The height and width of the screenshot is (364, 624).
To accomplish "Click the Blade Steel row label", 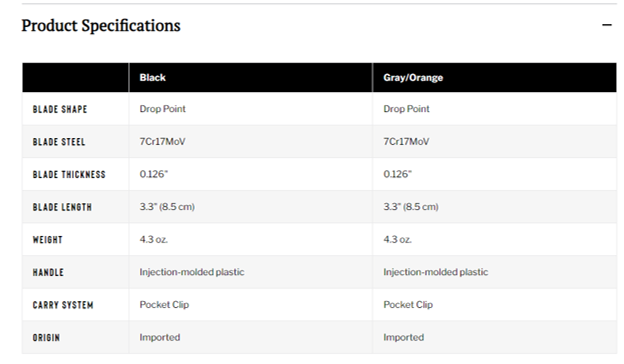I will click(x=59, y=142).
